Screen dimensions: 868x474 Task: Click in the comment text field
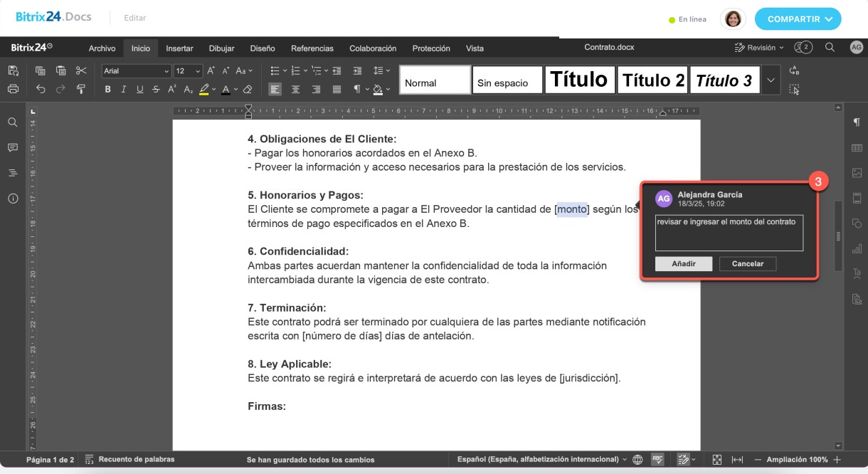pos(729,233)
